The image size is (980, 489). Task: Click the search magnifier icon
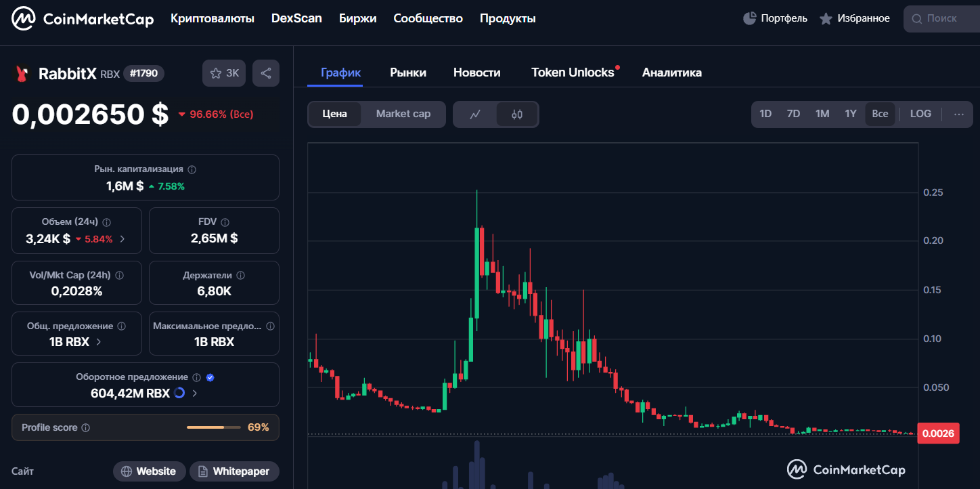click(x=916, y=19)
